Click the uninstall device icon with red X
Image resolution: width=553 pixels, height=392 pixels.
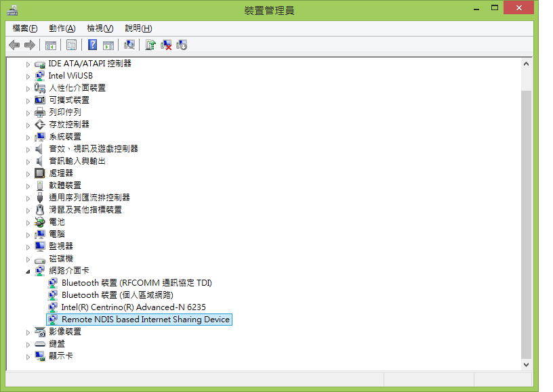click(166, 45)
